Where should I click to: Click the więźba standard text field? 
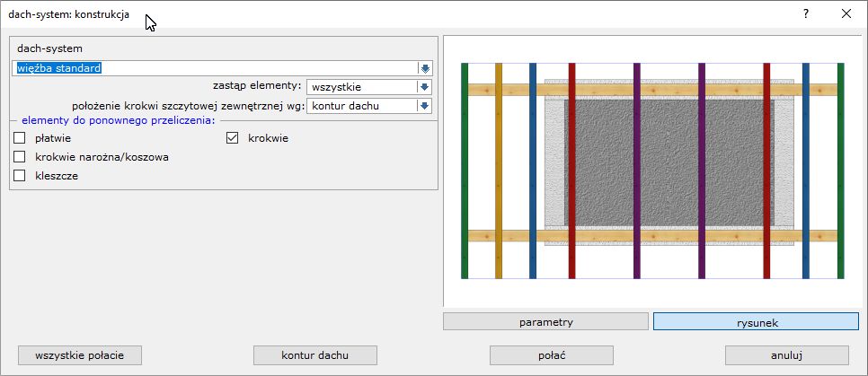tap(214, 68)
